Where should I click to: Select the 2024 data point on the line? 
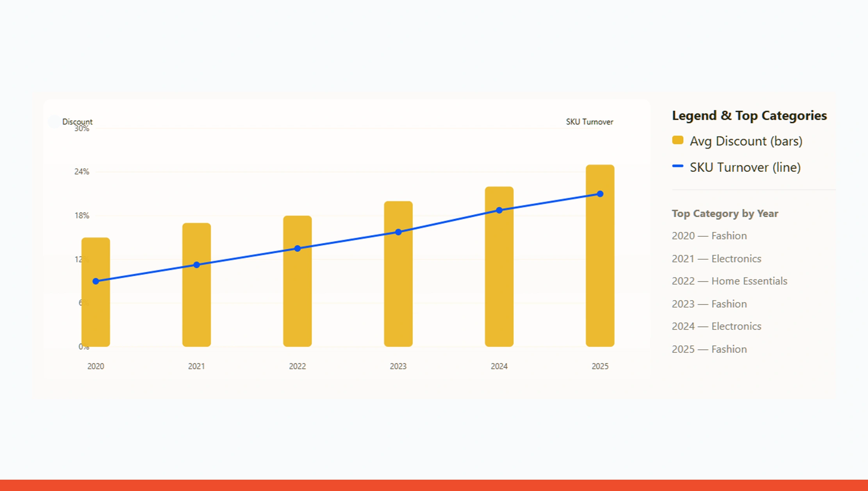[499, 210]
